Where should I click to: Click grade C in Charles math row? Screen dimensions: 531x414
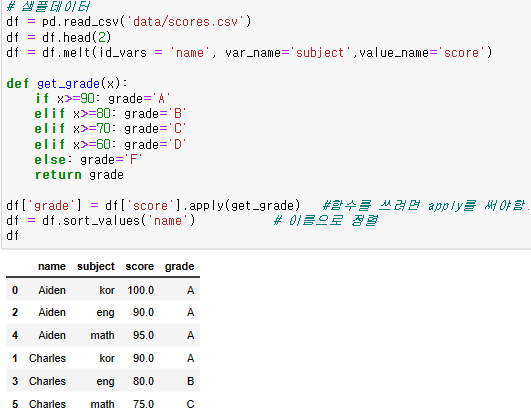190,404
